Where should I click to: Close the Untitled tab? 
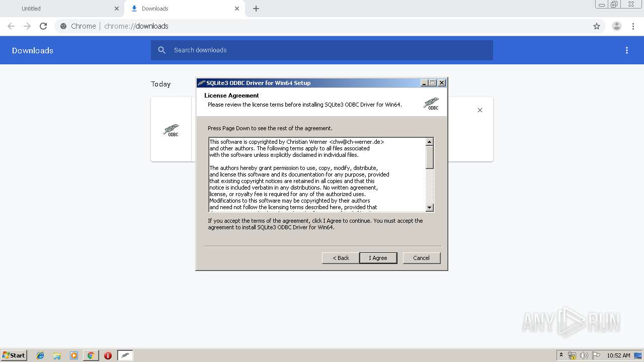[117, 9]
